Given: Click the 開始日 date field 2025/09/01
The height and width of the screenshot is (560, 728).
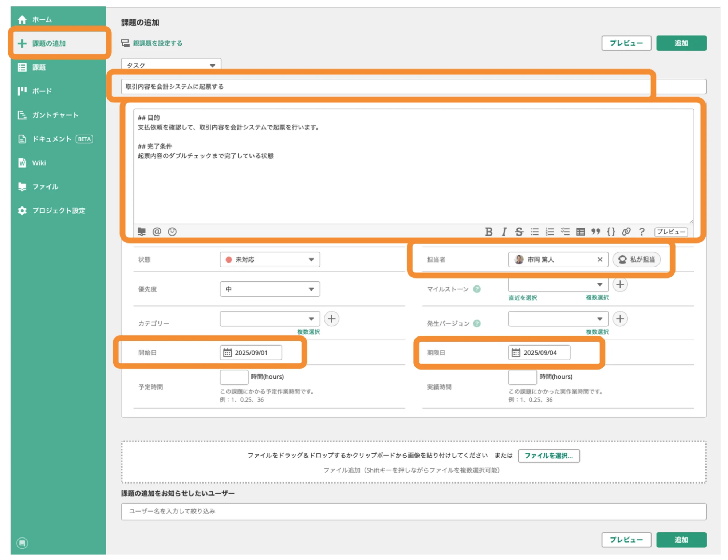Looking at the screenshot, I should [251, 353].
